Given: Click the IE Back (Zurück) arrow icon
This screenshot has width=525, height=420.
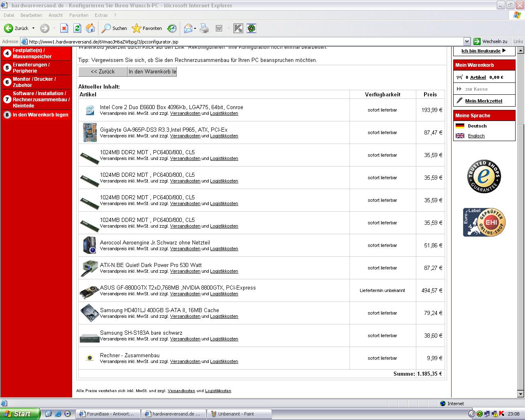Looking at the screenshot, I should (8, 28).
